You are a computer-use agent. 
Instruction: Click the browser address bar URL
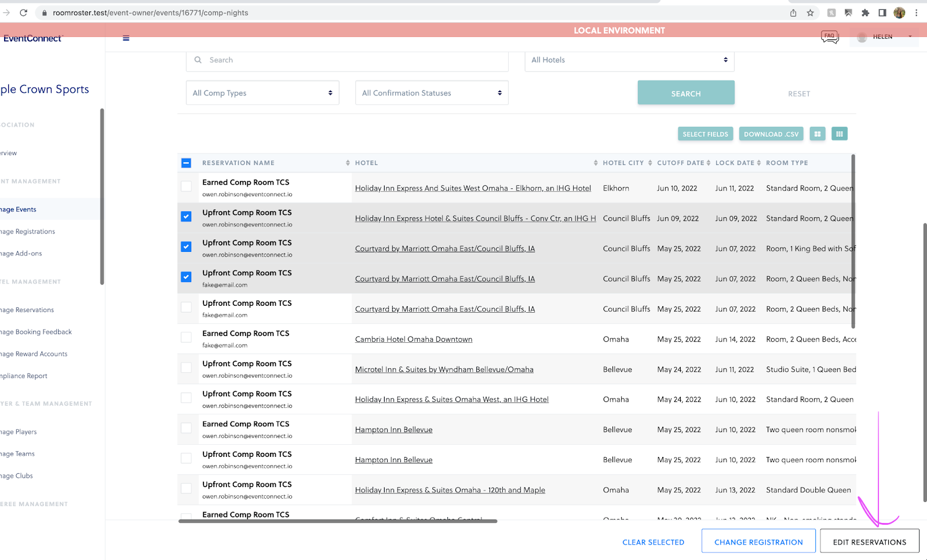pyautogui.click(x=151, y=13)
